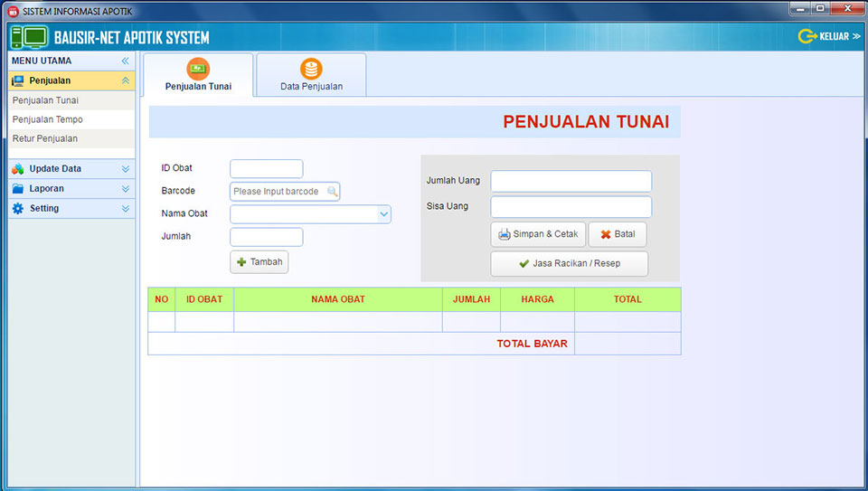Screen dimensions: 868x491
Task: Click the Batal cancel button
Action: coord(618,234)
